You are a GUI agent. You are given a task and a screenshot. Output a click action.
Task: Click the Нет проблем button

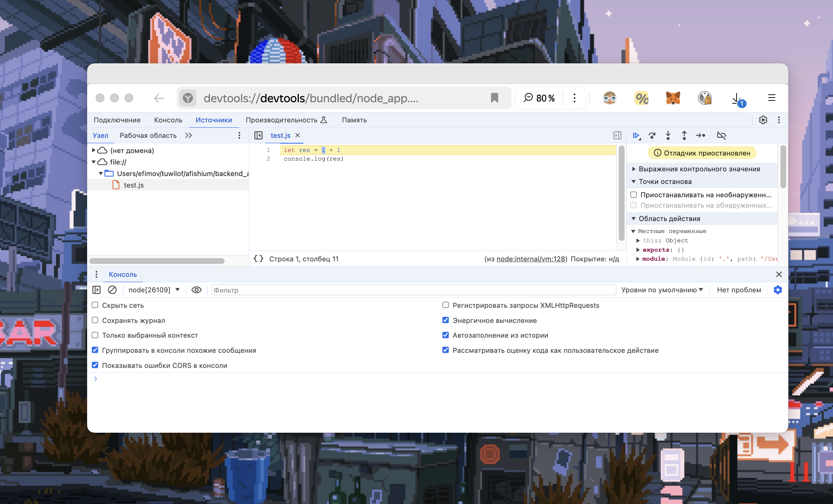[739, 290]
